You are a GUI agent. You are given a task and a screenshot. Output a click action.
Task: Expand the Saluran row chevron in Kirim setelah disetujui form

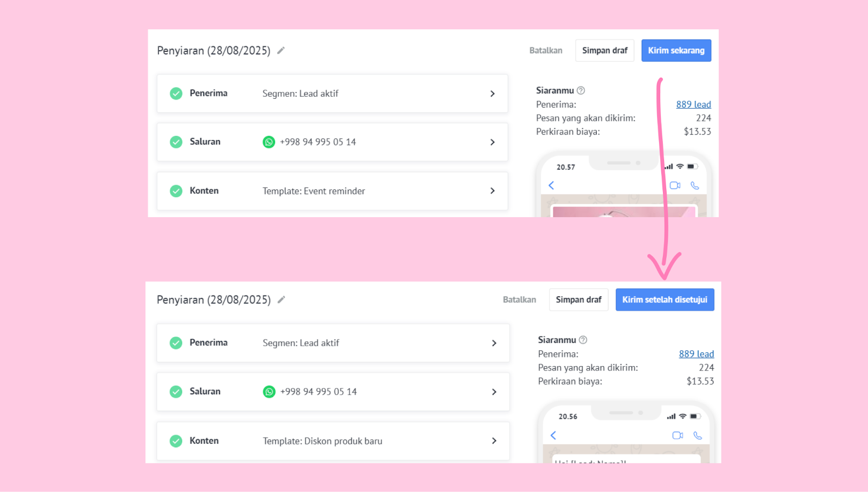tap(494, 392)
